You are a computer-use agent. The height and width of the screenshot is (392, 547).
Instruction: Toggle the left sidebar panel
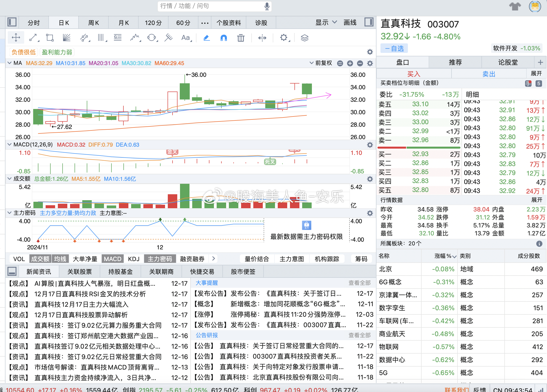(x=12, y=22)
